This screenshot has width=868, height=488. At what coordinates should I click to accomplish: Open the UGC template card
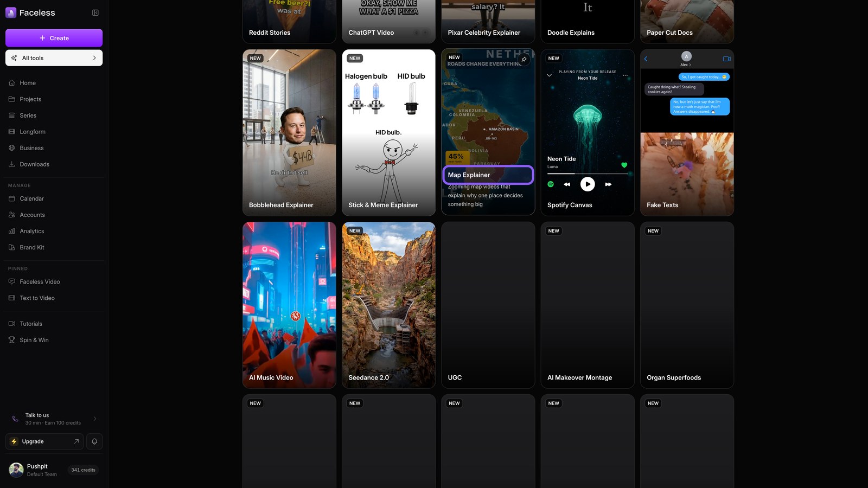point(488,305)
